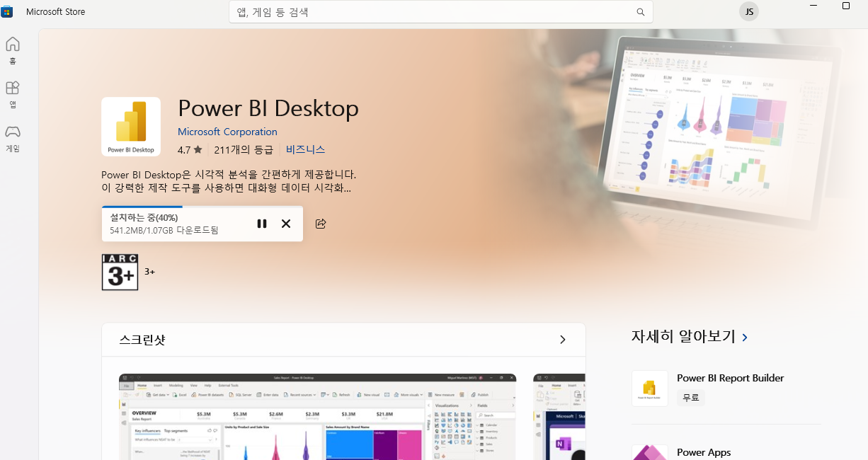Open the JS profile avatar
The width and height of the screenshot is (868, 460).
[749, 11]
